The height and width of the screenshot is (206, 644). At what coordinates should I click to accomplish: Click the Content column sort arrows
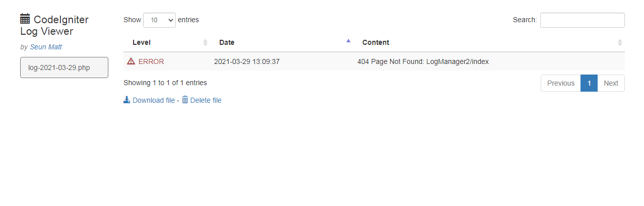620,42
